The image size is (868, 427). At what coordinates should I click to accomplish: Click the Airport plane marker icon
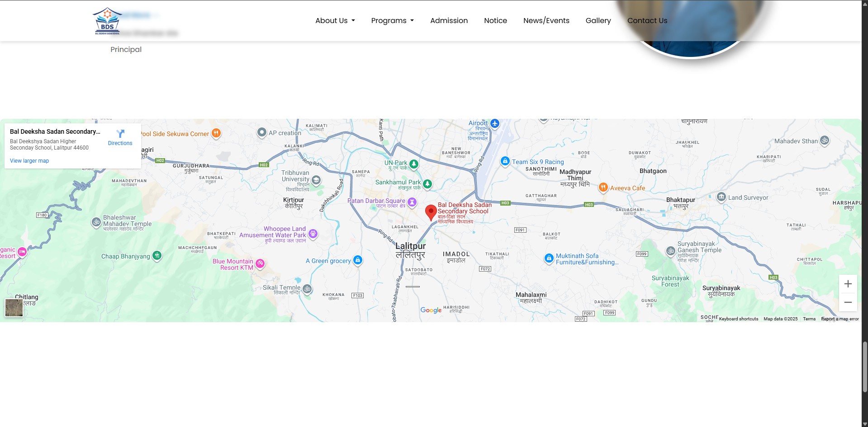pos(494,123)
